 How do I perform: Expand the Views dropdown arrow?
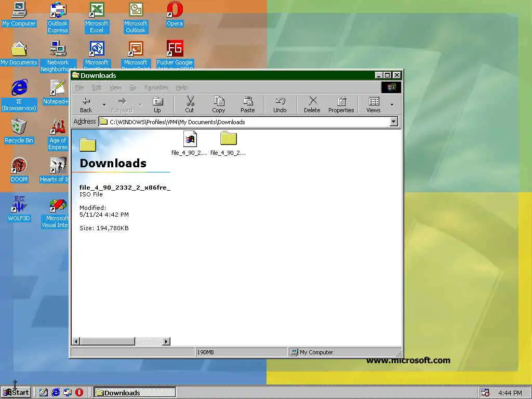pyautogui.click(x=392, y=104)
